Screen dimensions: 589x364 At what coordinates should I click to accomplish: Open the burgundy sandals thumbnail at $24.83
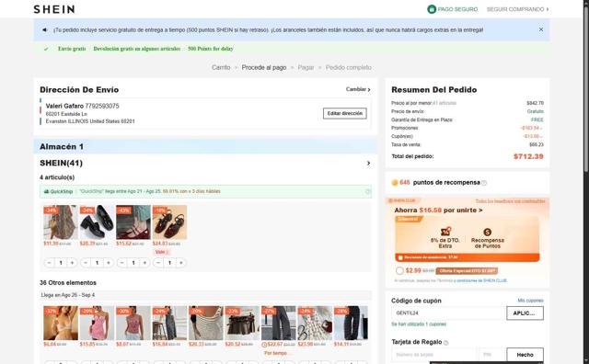click(x=169, y=222)
